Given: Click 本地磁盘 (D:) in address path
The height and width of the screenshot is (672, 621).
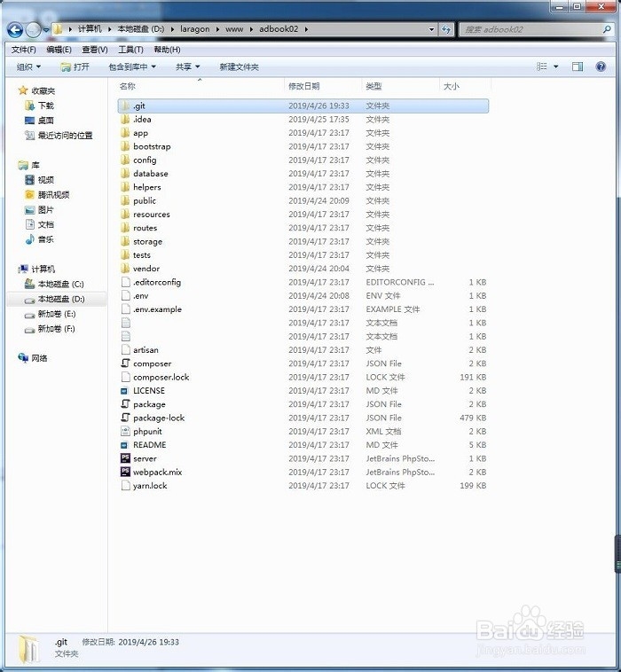Looking at the screenshot, I should point(141,28).
